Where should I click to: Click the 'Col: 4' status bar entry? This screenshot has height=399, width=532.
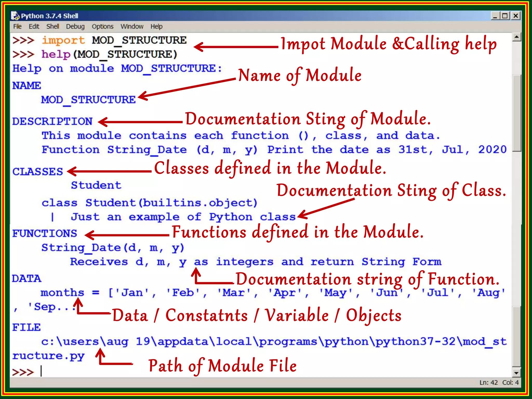coord(510,383)
